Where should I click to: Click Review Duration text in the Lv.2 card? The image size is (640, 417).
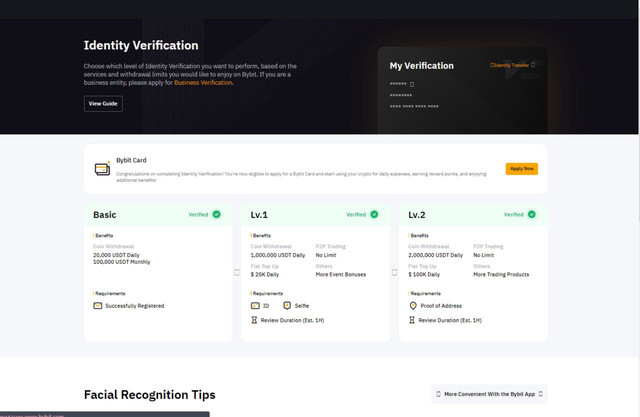[x=450, y=320]
